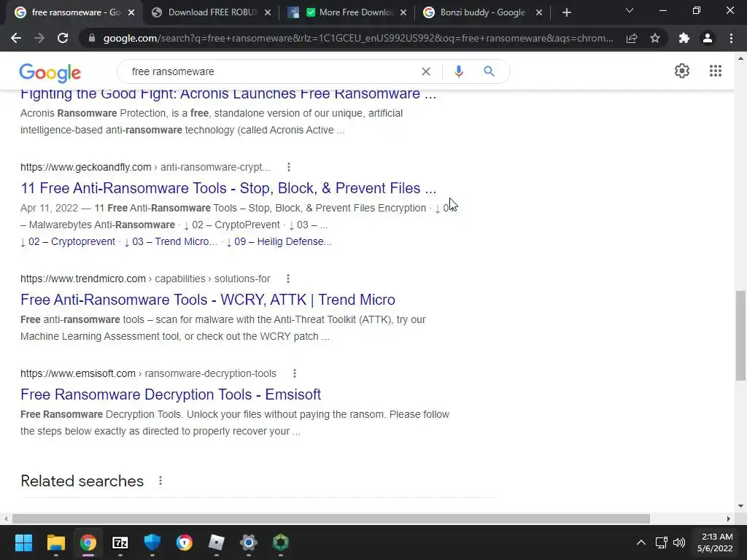Submit search with magnifier icon
Screen dimensions: 747x560
[x=489, y=71]
